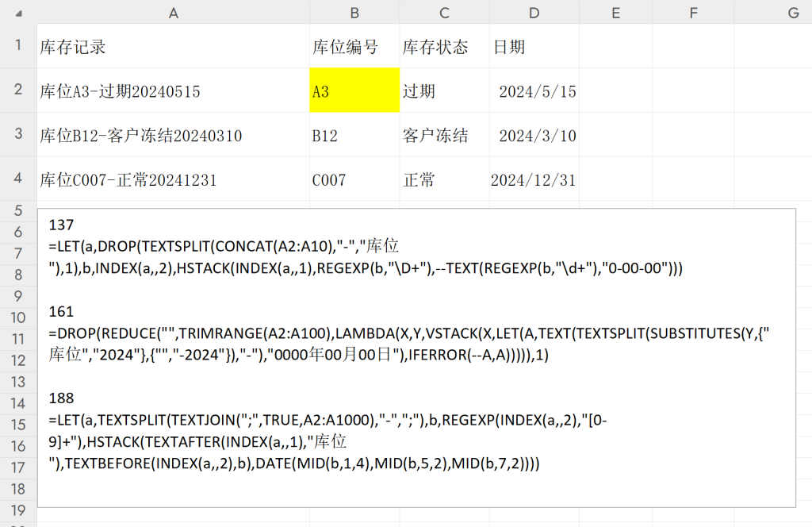Viewport: 812px width, 527px height.
Task: Select column F header
Action: tap(693, 13)
